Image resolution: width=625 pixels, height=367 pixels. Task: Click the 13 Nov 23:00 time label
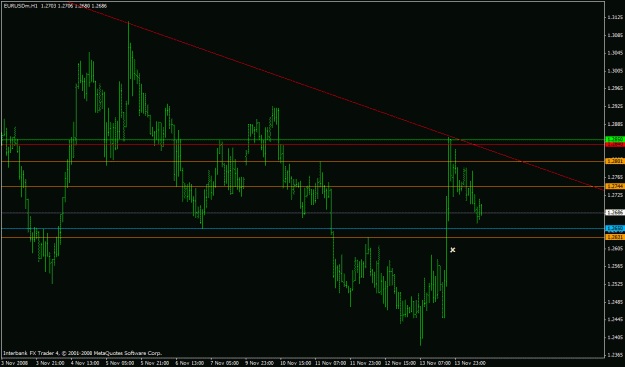pyautogui.click(x=469, y=363)
